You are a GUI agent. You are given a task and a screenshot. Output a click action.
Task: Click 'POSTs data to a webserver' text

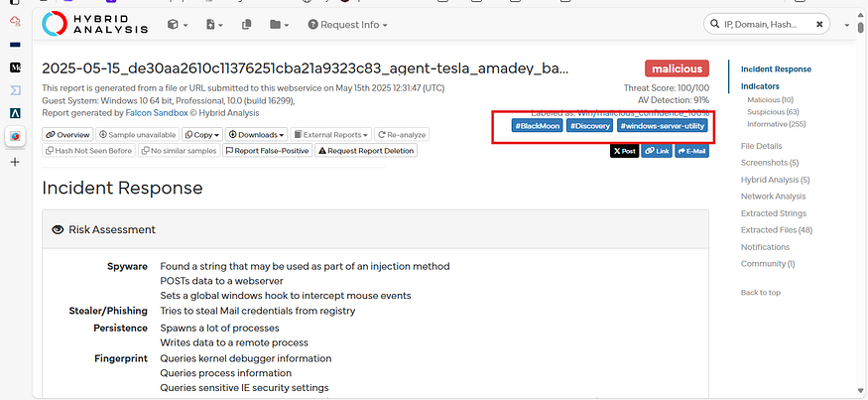click(222, 281)
